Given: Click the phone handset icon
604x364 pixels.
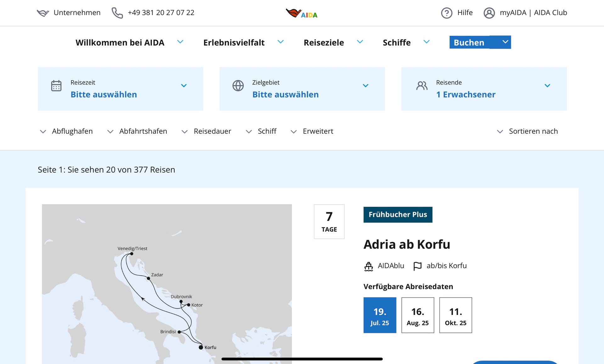Looking at the screenshot, I should click(117, 13).
